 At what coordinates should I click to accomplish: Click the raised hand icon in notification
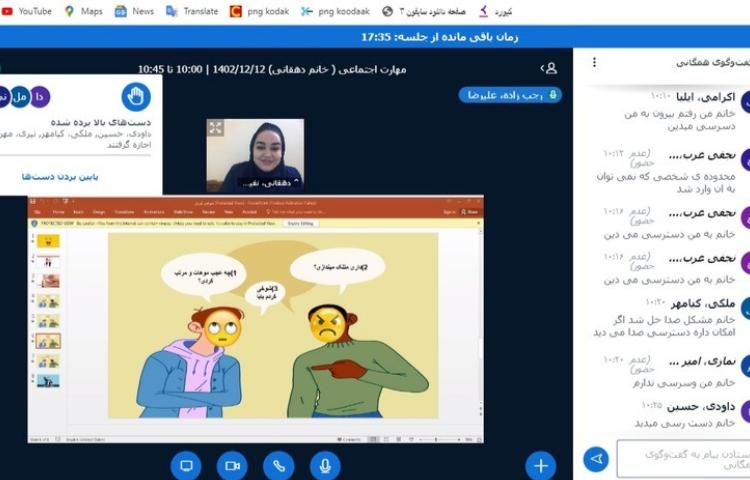coord(136,96)
